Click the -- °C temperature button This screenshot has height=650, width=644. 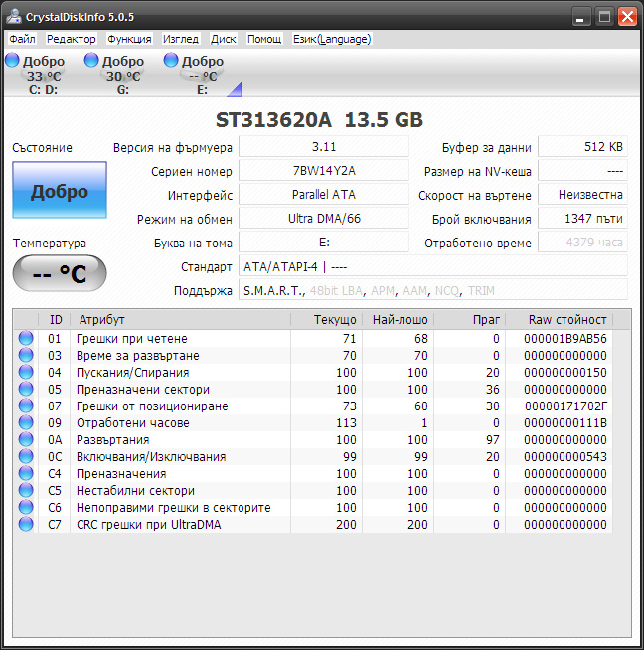[x=60, y=273]
